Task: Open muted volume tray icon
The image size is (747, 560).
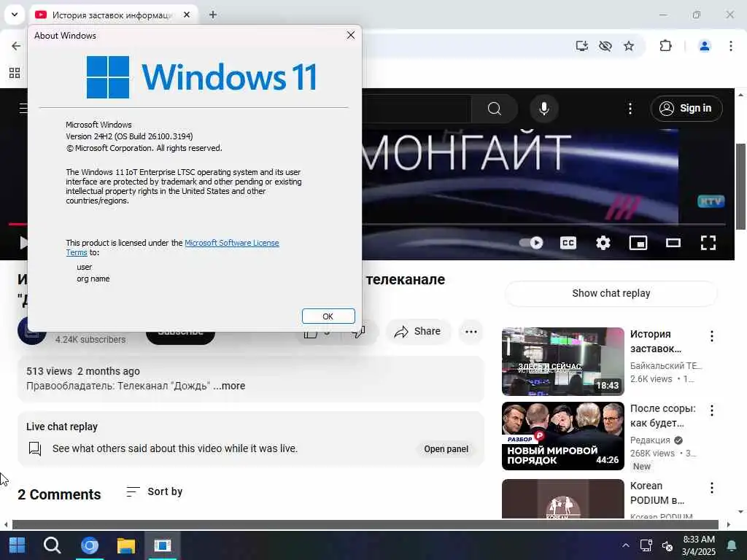Action: click(x=667, y=545)
